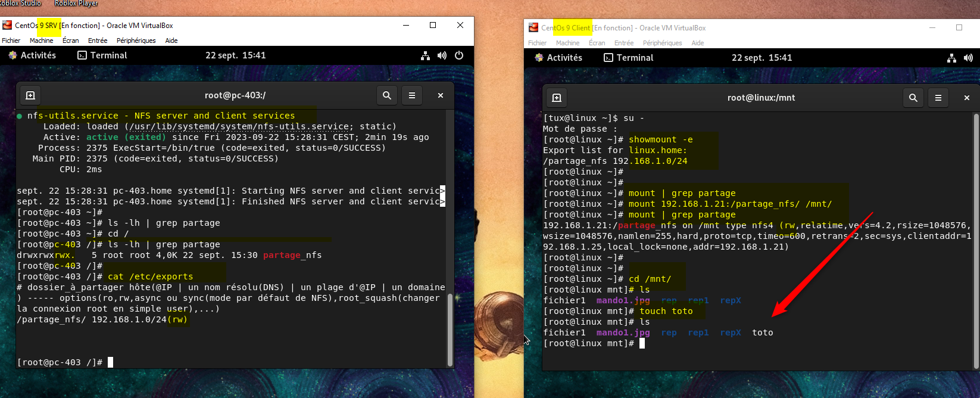Screen dimensions: 980x398
Task: Click SRV terminal title root@pc-403:/
Action: pyautogui.click(x=235, y=95)
